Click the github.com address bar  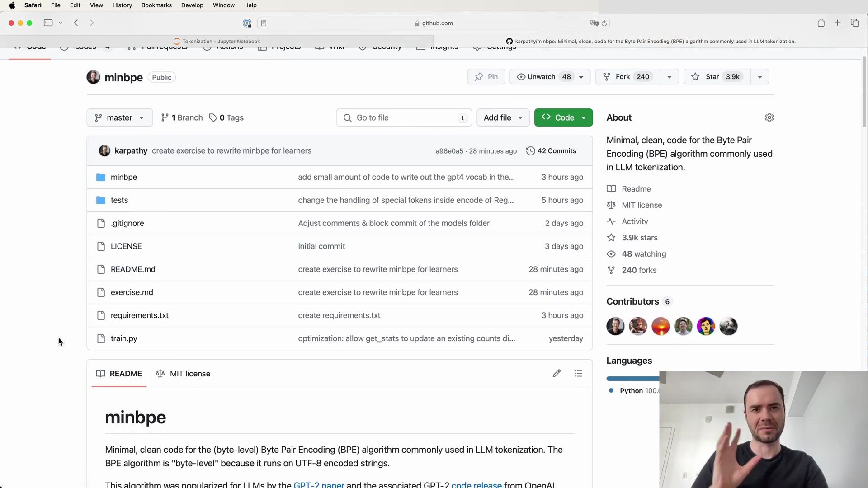[434, 23]
